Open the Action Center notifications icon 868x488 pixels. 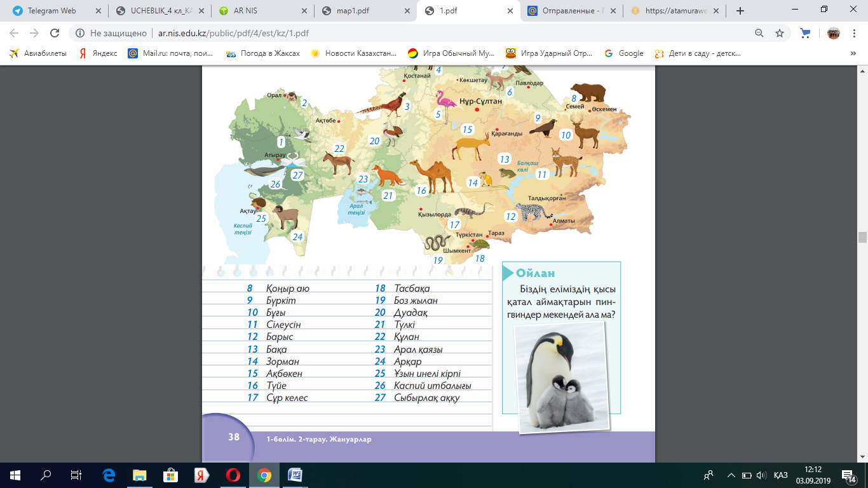tap(848, 475)
